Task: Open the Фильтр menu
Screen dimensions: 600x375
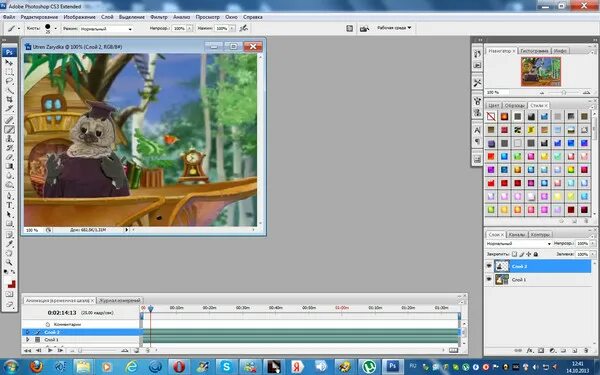Action: coord(159,17)
